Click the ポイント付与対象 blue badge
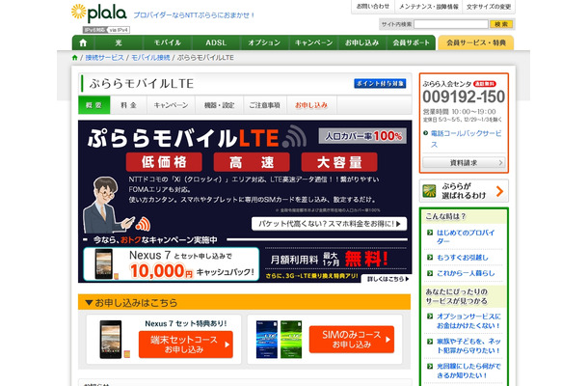This screenshot has width=588, height=386. (x=380, y=83)
